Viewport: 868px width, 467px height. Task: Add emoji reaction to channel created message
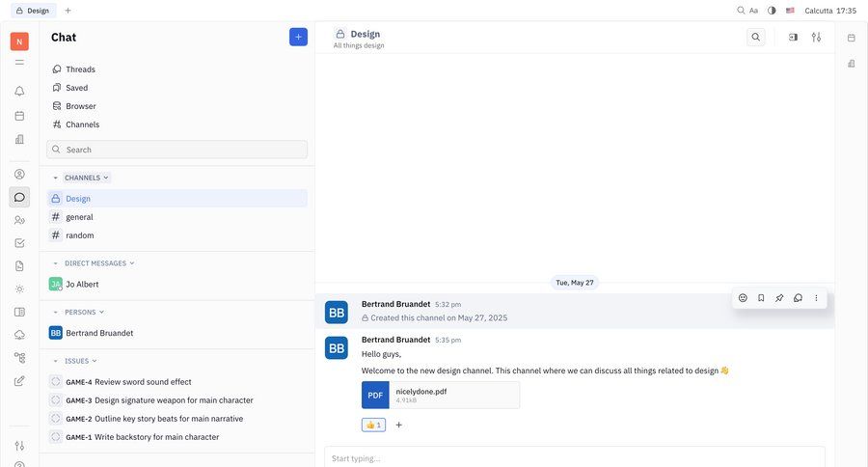coord(743,298)
